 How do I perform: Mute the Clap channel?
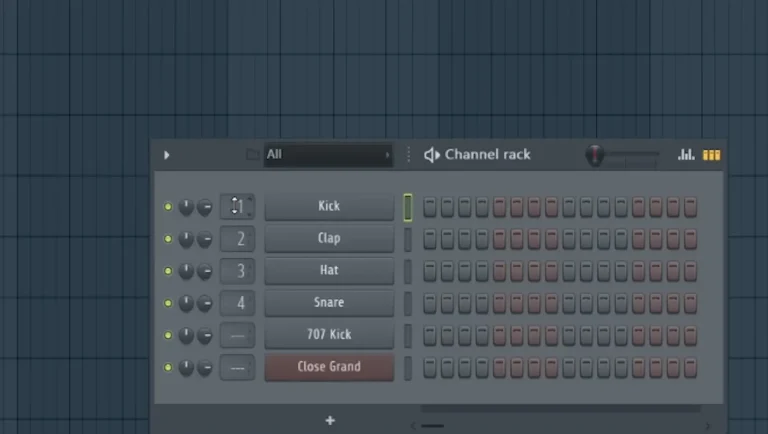(168, 239)
